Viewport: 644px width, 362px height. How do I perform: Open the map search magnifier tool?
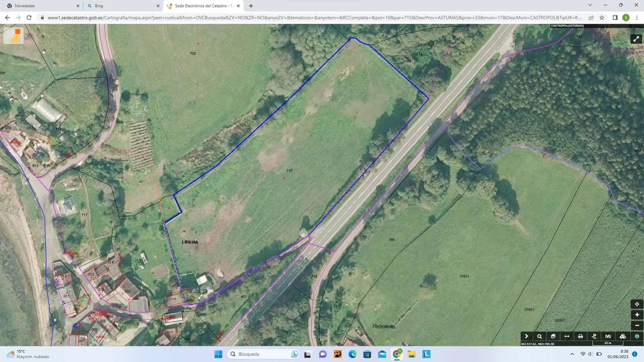click(539, 336)
